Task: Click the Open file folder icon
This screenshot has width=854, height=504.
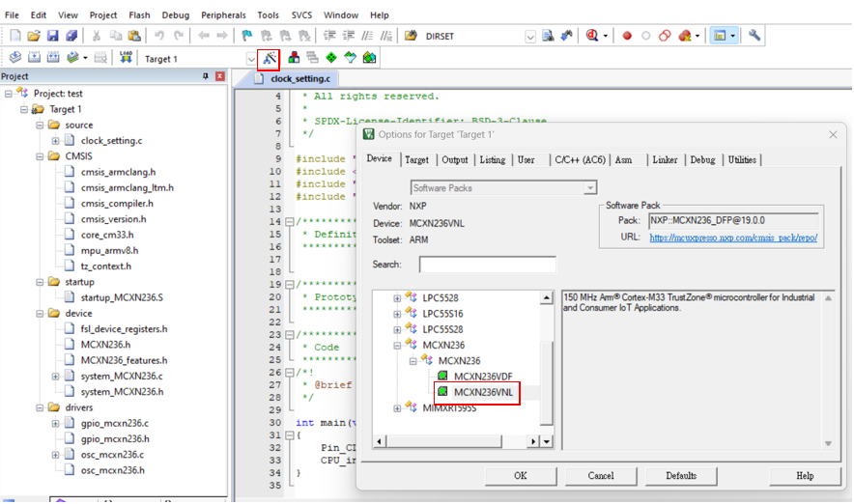Action: pyautogui.click(x=34, y=36)
